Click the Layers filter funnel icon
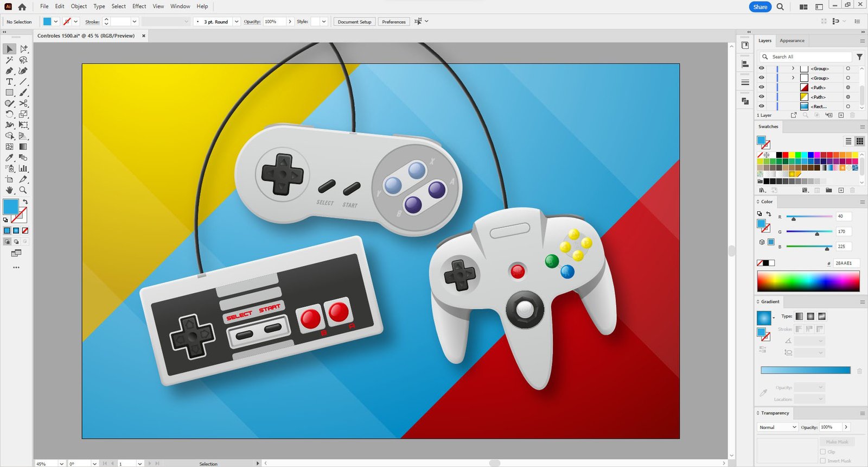 click(859, 56)
